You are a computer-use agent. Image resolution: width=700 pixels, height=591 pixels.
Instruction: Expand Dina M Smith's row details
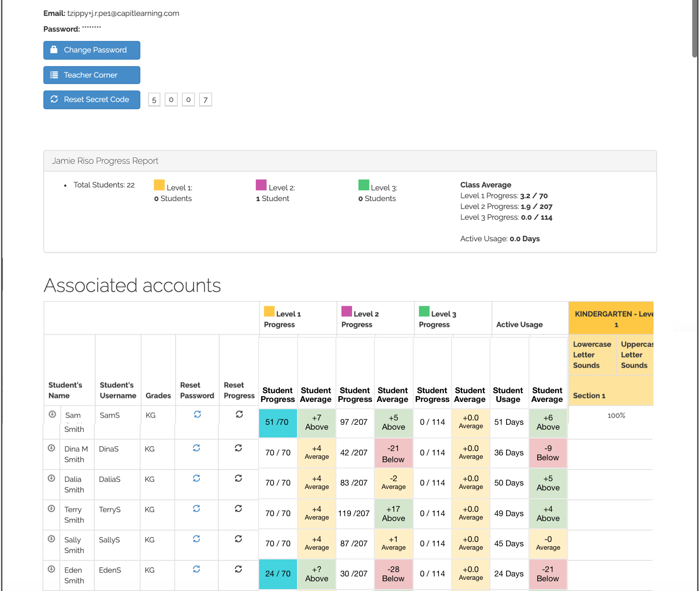[x=52, y=448]
